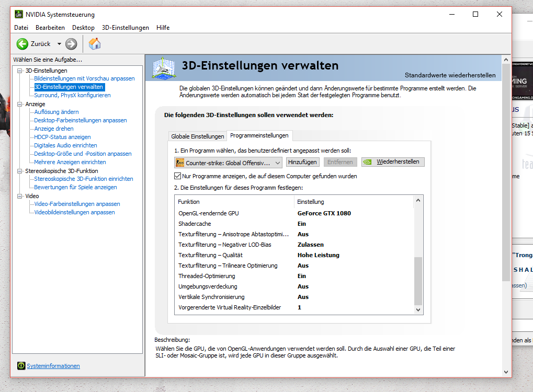Click the grey forward arrow icon
Screen dimensions: 533x392
click(x=71, y=44)
